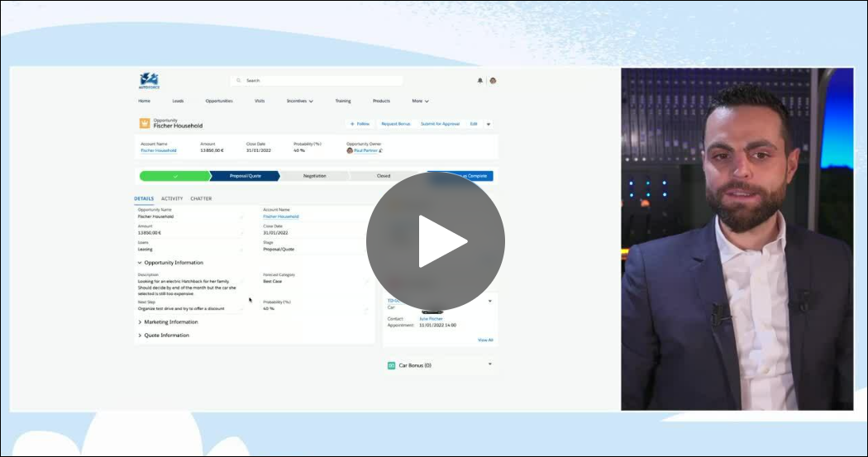Screen dimensions: 868x457
Task: Open the user profile avatar in header
Action: click(x=493, y=81)
